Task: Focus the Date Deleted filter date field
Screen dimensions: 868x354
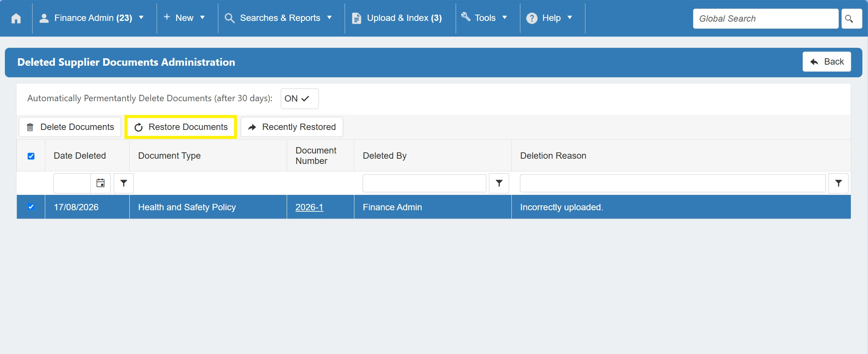Action: tap(72, 183)
